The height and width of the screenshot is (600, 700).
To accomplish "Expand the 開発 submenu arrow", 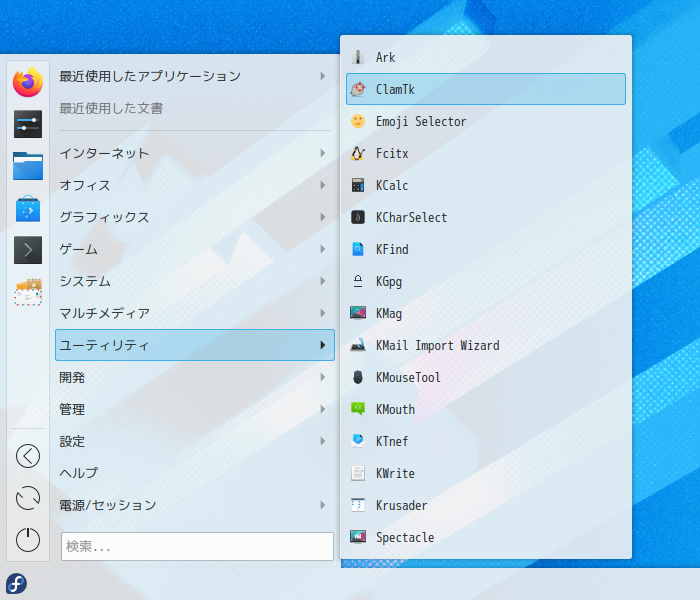I will [x=323, y=377].
